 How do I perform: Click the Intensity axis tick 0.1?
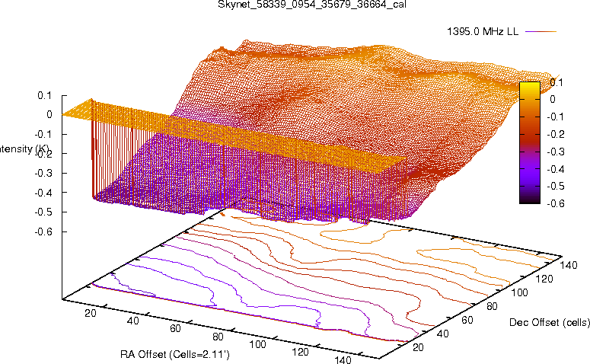[44, 96]
